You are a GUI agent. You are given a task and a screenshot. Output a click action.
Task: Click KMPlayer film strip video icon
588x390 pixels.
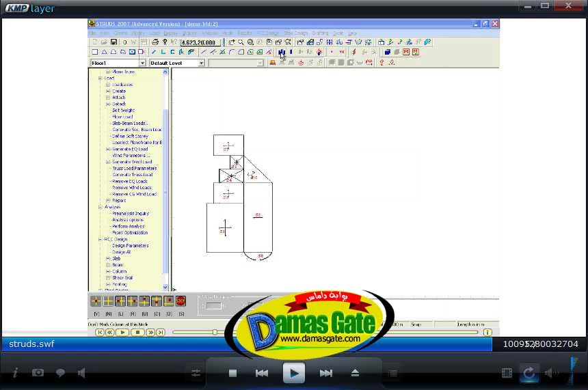[507, 373]
